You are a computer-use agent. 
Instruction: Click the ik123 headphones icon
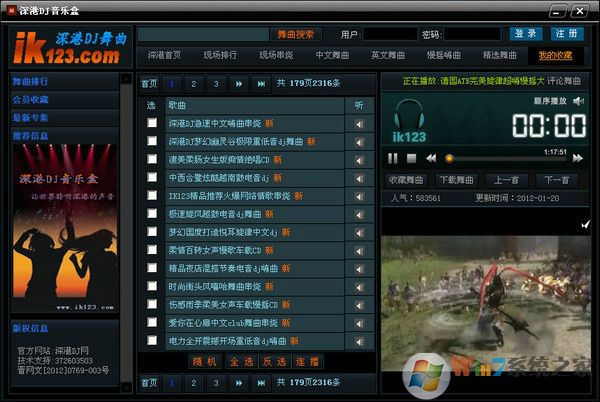(x=409, y=120)
